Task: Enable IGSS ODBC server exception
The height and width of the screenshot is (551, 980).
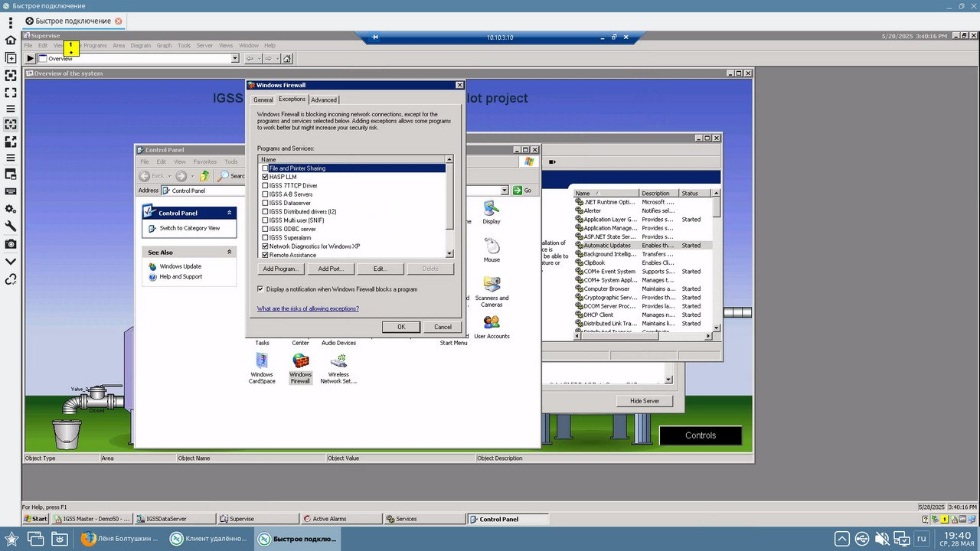Action: pyautogui.click(x=266, y=229)
